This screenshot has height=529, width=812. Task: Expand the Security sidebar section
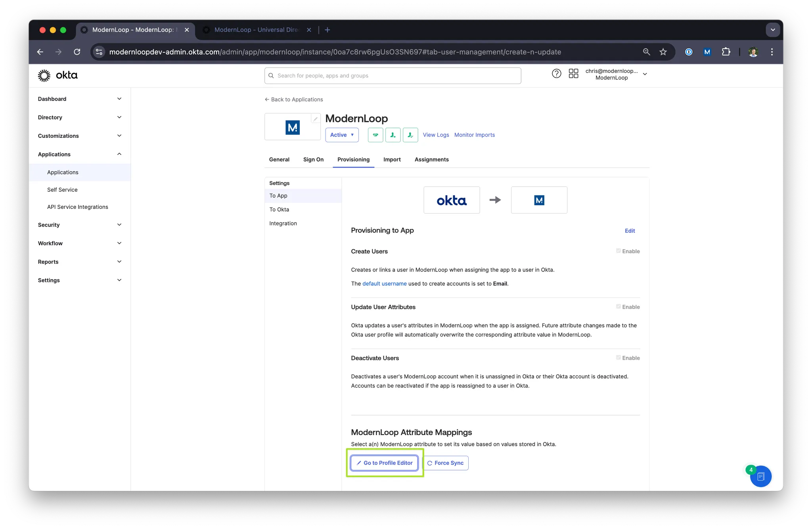pos(80,225)
